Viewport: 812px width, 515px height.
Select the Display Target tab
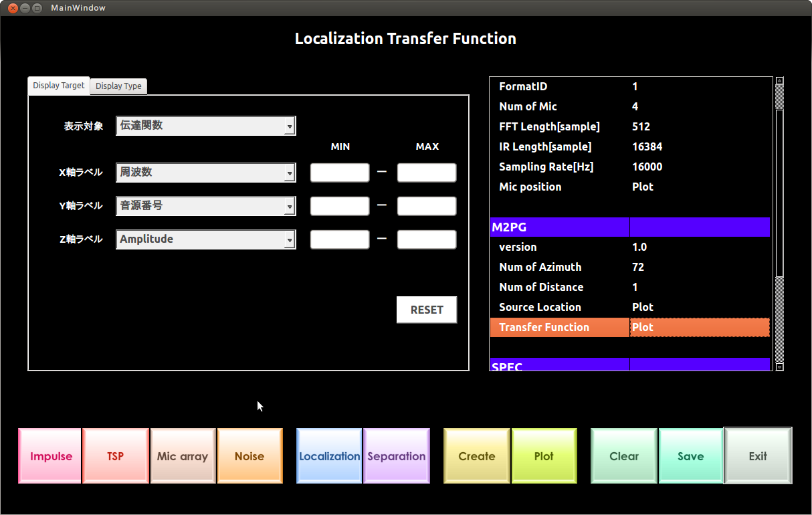58,85
